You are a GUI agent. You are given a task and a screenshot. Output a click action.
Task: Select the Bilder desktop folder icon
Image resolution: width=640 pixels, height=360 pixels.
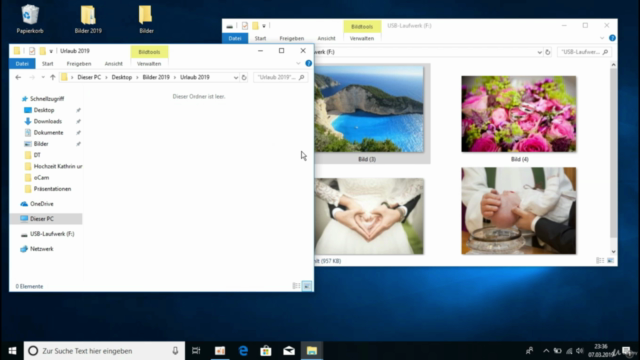point(146,19)
